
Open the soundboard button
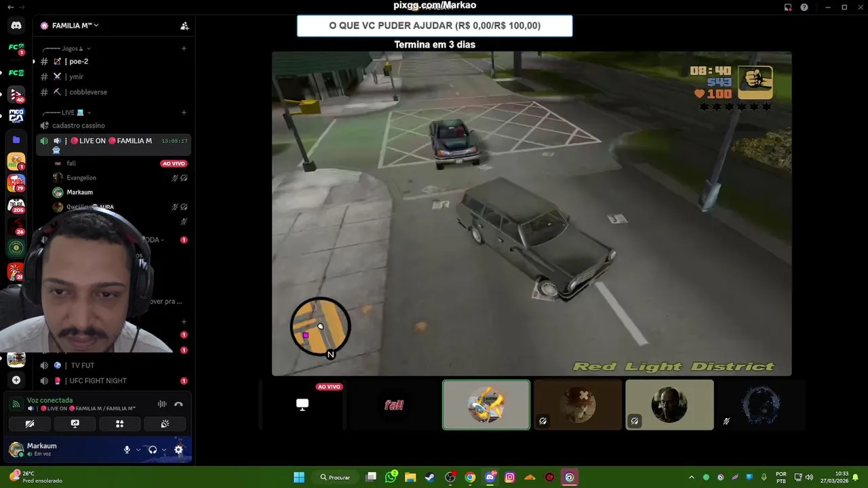pos(165,424)
